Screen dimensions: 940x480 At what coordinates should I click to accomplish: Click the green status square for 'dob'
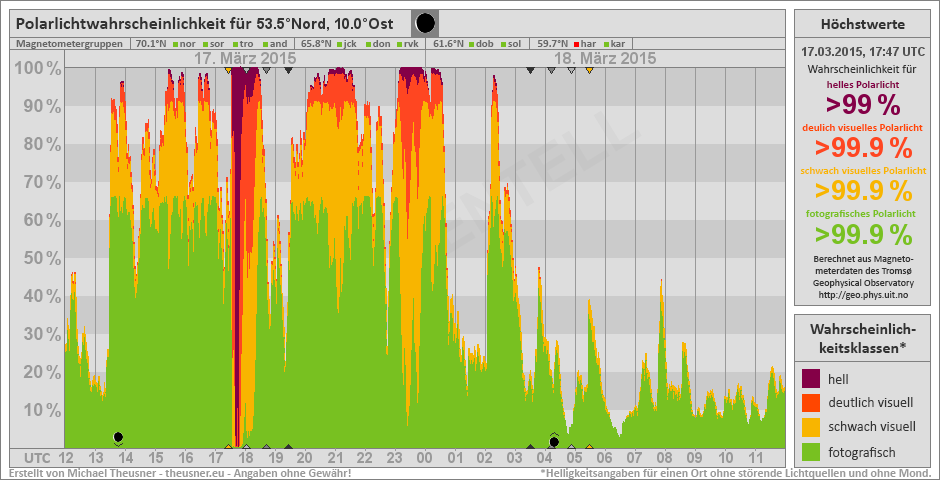pos(472,44)
